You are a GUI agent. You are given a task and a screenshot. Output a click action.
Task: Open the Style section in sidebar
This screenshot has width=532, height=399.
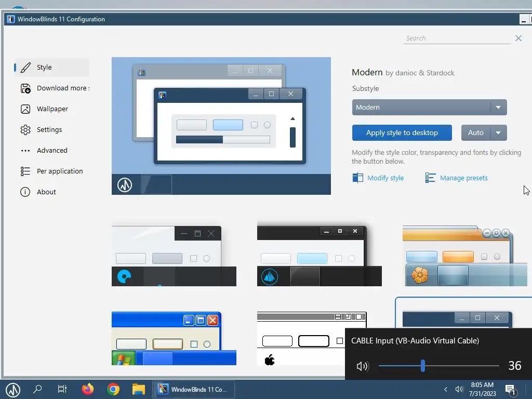51,67
